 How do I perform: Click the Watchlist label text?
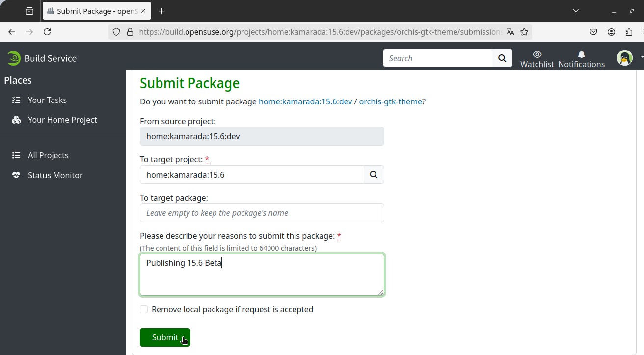tap(537, 64)
